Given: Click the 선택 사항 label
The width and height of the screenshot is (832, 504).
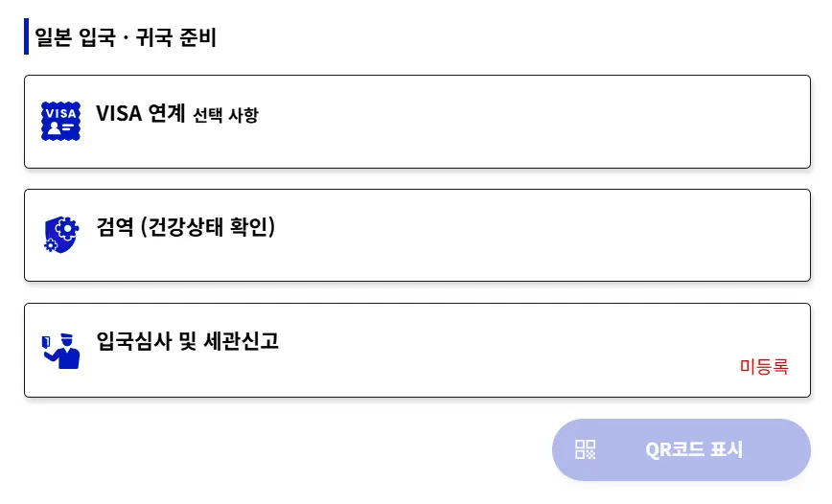Looking at the screenshot, I should pyautogui.click(x=225, y=115).
